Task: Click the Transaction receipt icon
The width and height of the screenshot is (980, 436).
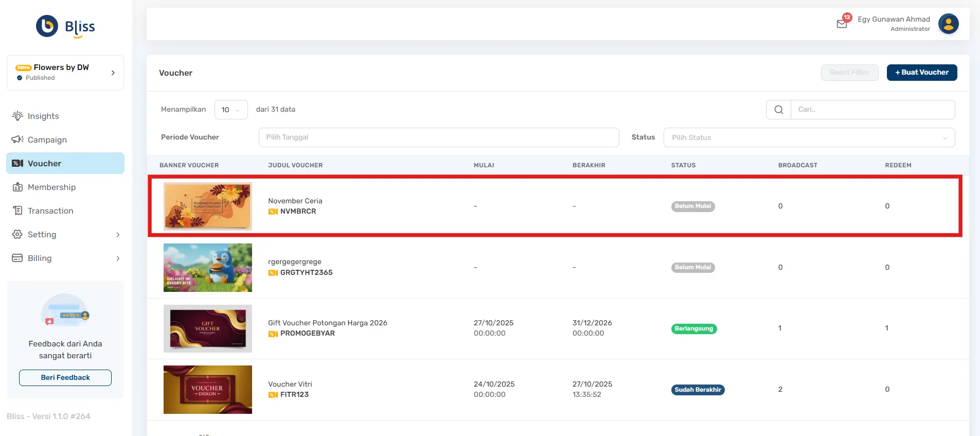Action: click(x=17, y=211)
